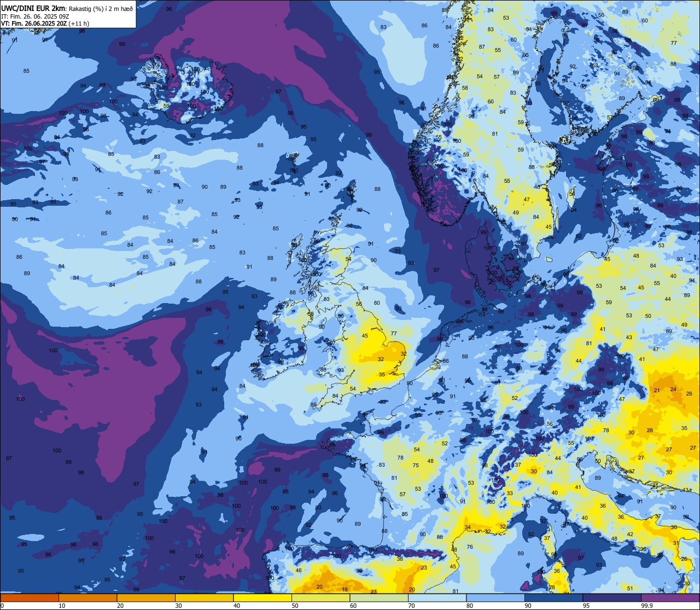Click the legend label "95"
The width and height of the screenshot is (700, 610).
[586, 606]
